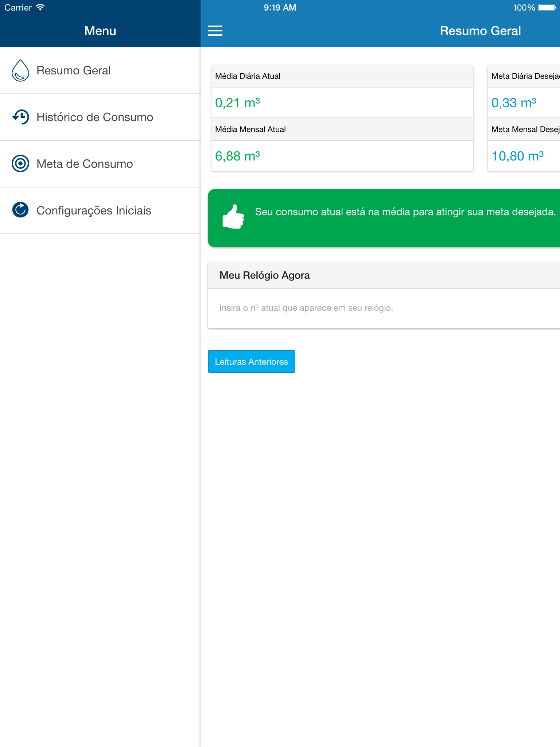
Task: Tap the Wi-Fi status icon
Action: point(40,8)
